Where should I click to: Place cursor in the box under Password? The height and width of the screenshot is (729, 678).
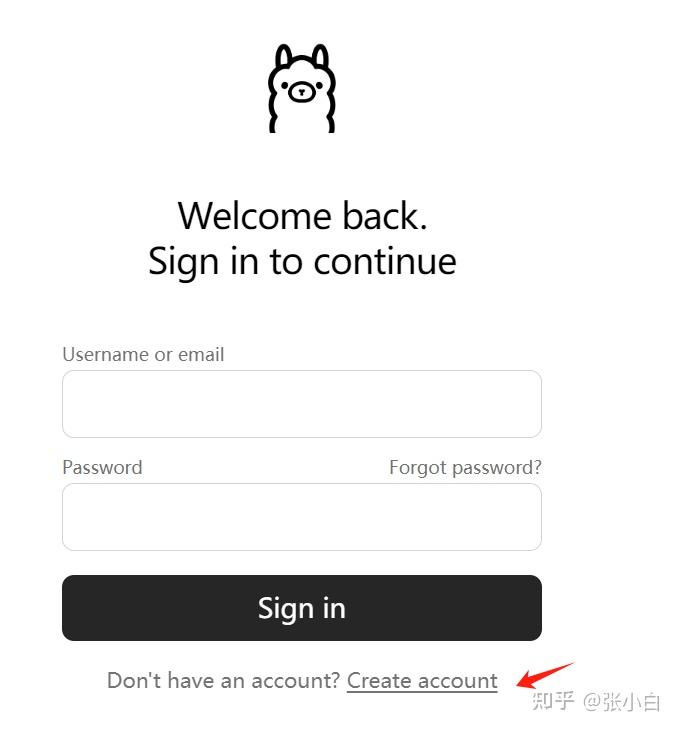(x=302, y=517)
